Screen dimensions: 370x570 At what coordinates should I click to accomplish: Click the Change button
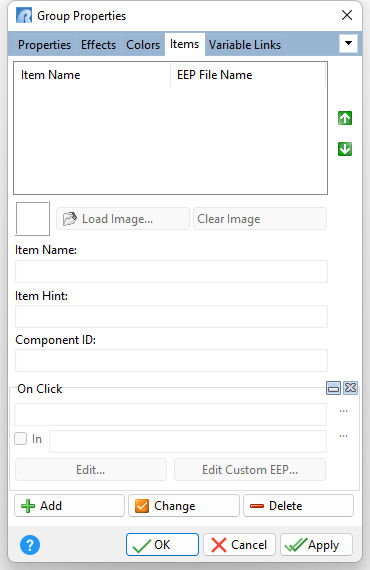[184, 506]
